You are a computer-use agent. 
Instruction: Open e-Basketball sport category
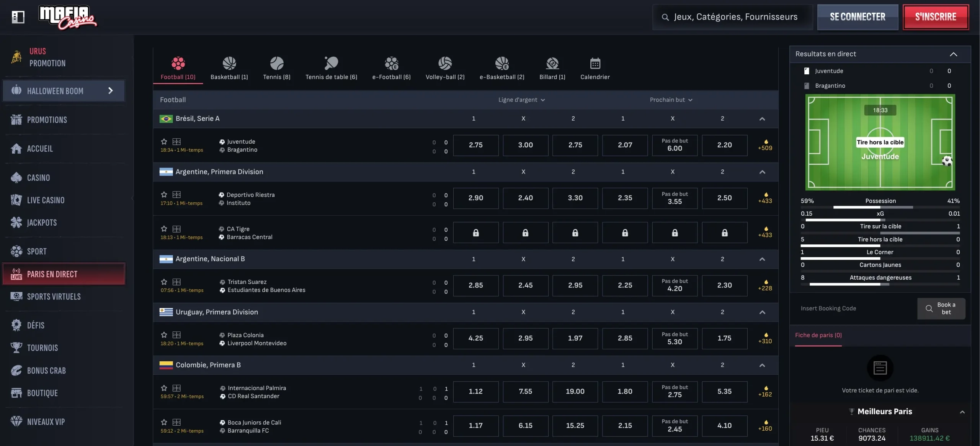point(502,68)
